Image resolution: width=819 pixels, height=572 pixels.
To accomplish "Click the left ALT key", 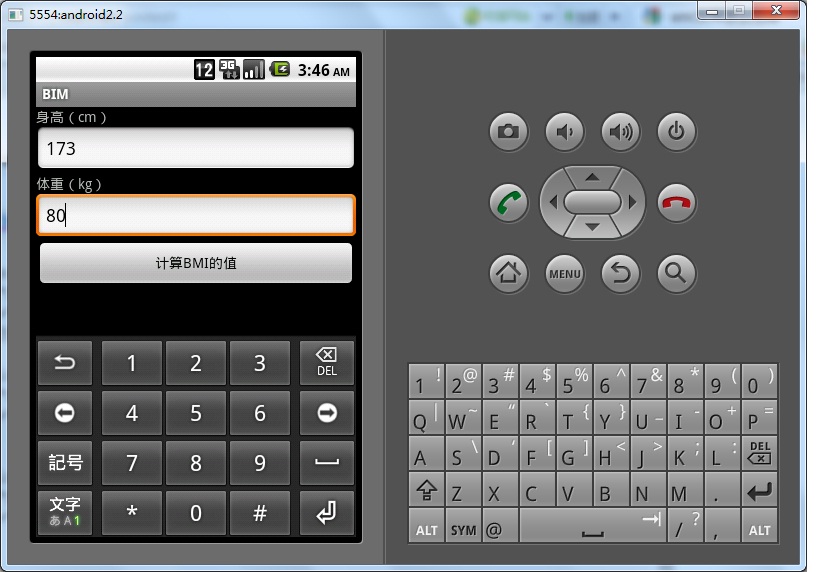I will point(427,526).
